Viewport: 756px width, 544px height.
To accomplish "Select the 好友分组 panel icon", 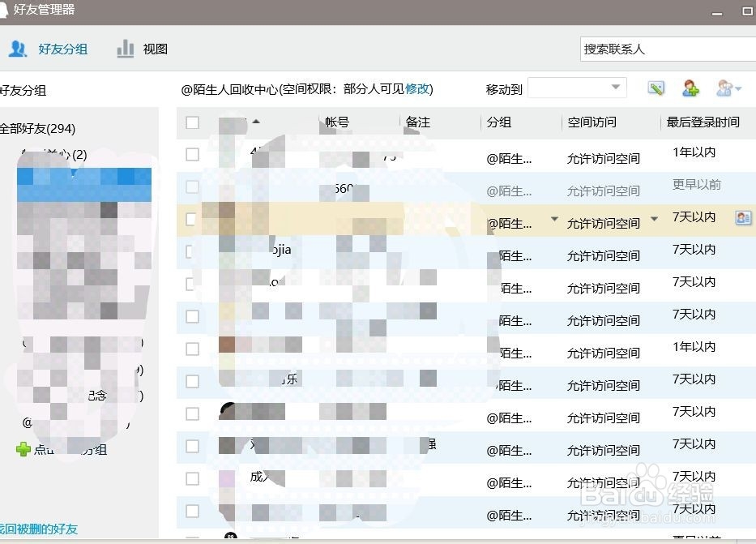I will pyautogui.click(x=19, y=49).
